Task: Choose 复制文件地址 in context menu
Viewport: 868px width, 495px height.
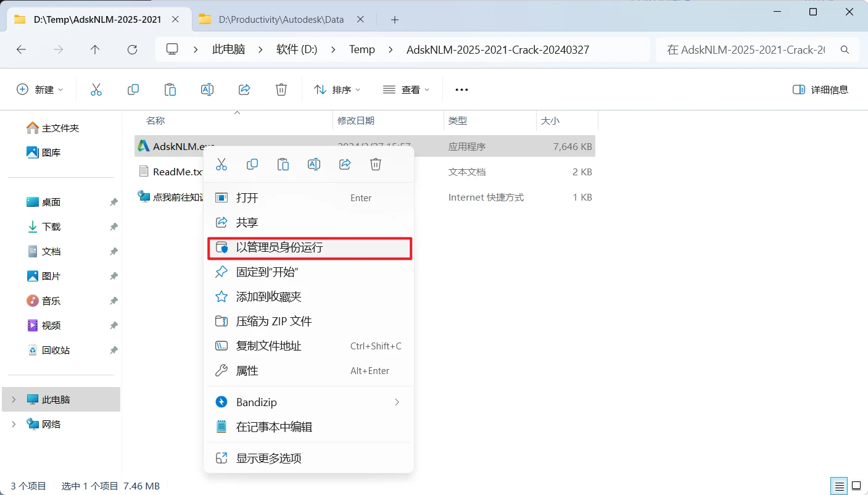Action: (x=308, y=346)
